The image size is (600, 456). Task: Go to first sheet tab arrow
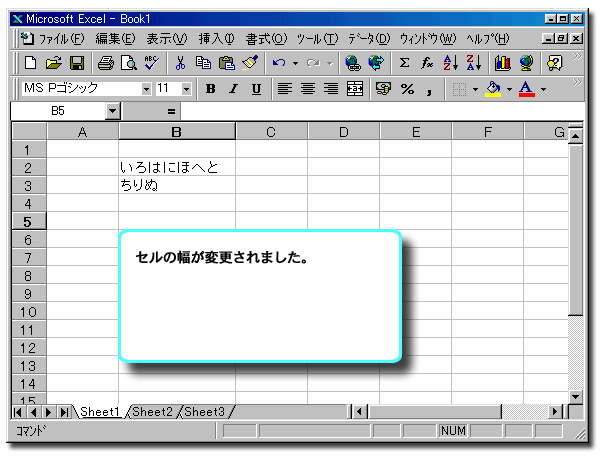(x=17, y=412)
